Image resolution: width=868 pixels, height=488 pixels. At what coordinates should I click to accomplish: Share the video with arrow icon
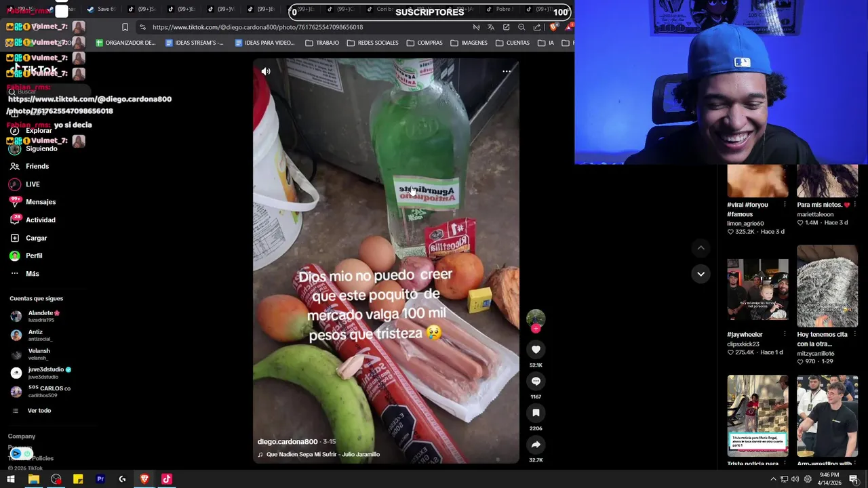click(536, 445)
